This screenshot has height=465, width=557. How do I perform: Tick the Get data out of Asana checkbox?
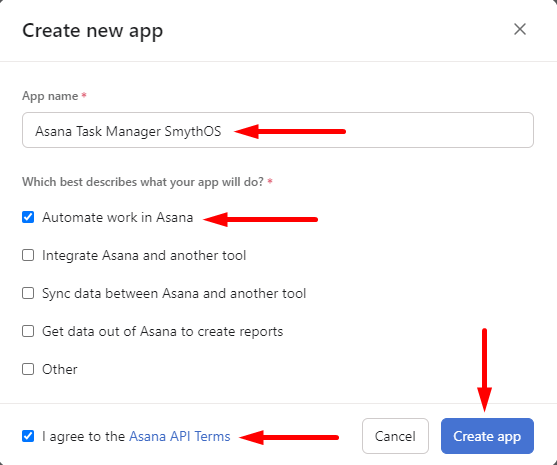coord(28,331)
